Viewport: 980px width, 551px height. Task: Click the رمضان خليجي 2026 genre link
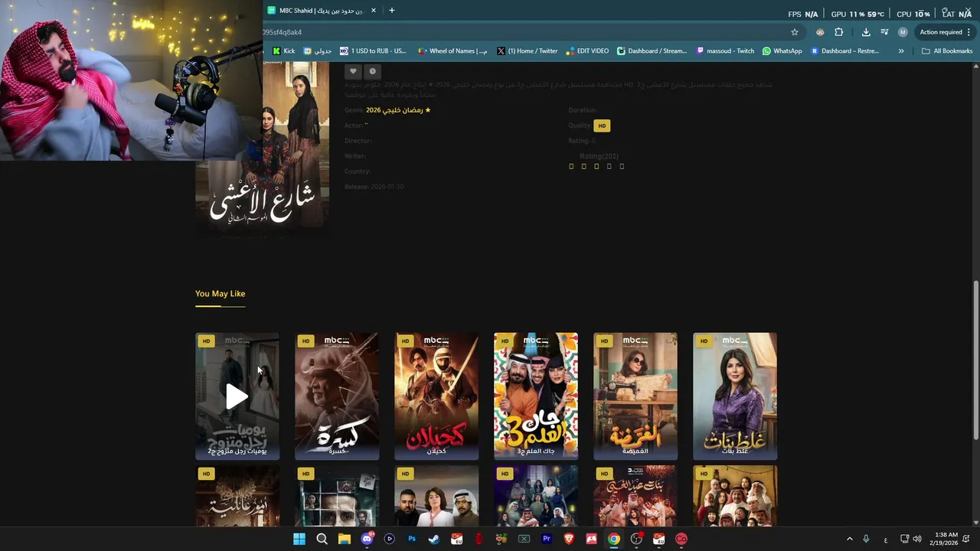[398, 110]
